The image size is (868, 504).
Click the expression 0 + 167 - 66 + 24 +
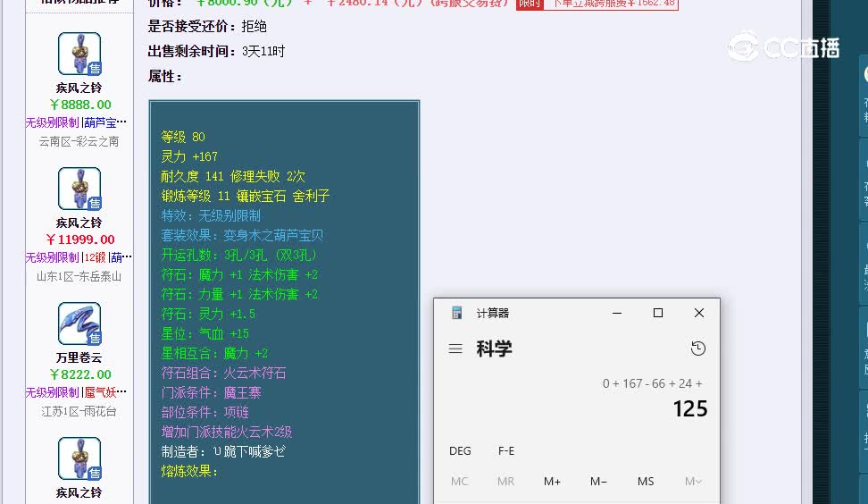click(x=652, y=384)
